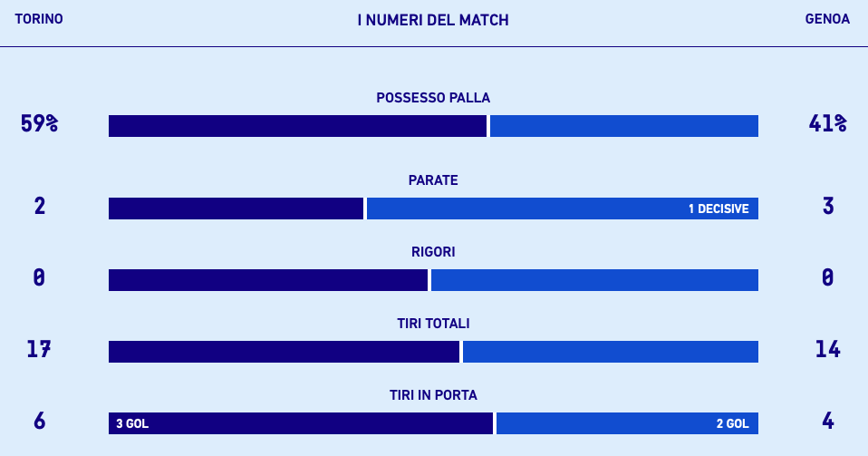Image resolution: width=868 pixels, height=456 pixels.
Task: Click the 1 DECISIVE text in saves bar
Action: [x=719, y=209]
